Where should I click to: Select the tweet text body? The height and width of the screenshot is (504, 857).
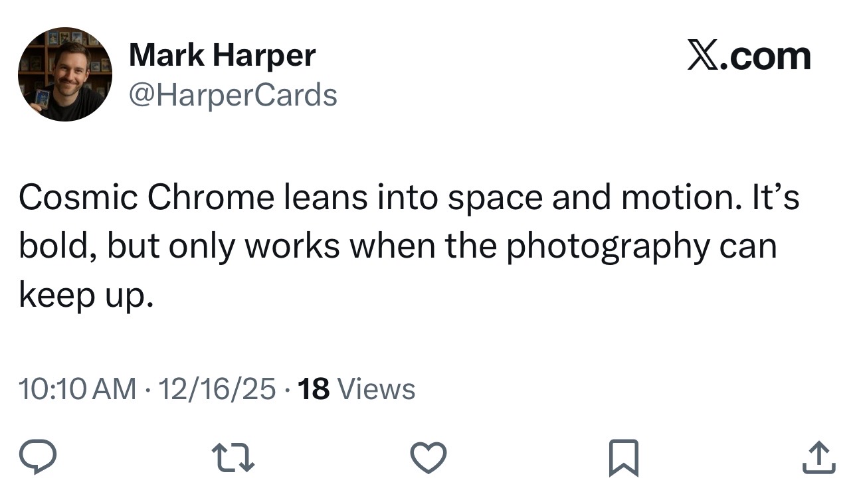coord(399,244)
